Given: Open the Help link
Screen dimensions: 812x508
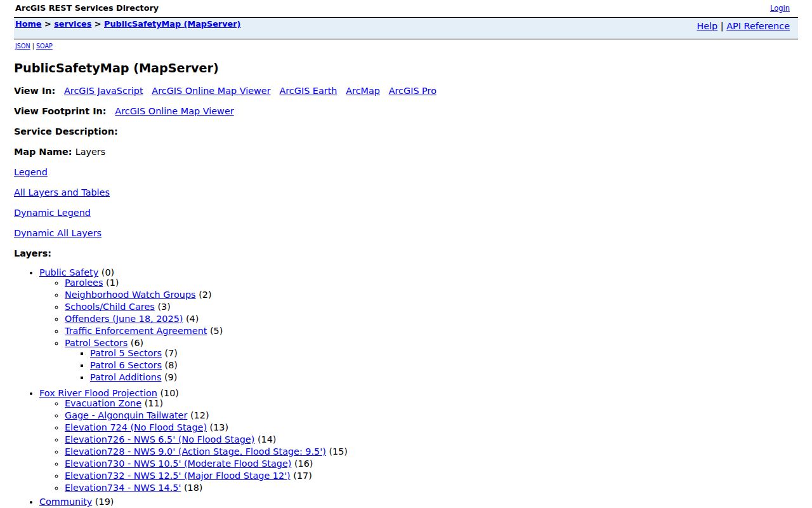Looking at the screenshot, I should click(x=707, y=26).
